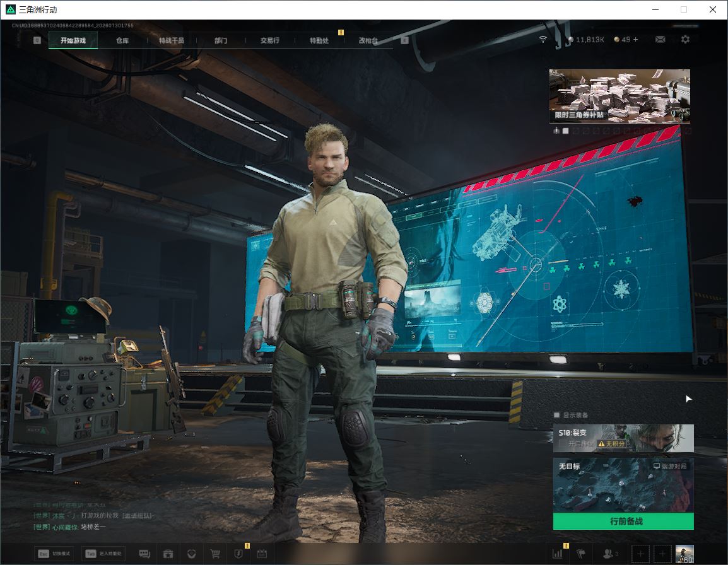The height and width of the screenshot is (565, 728).
Task: Open the settings gear icon
Action: click(685, 40)
